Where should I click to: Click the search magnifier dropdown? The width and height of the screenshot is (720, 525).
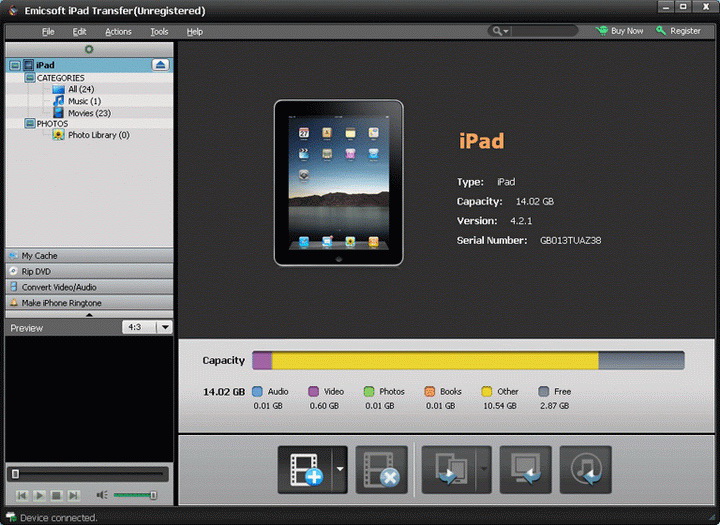(500, 31)
